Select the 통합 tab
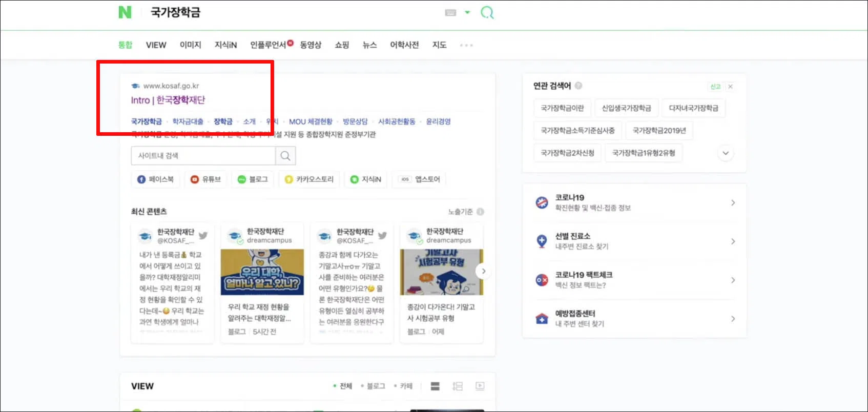868x412 pixels. 125,45
